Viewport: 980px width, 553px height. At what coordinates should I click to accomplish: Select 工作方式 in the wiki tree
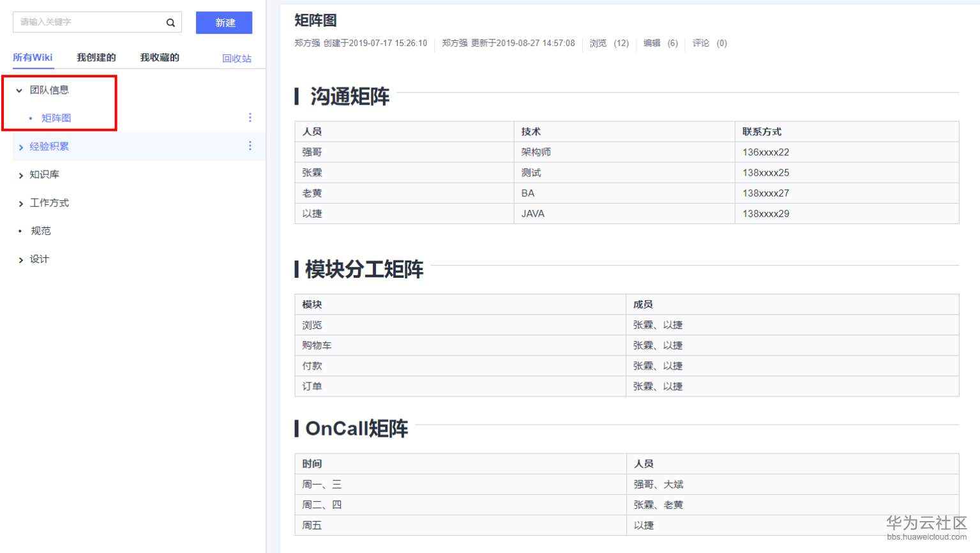click(x=49, y=202)
